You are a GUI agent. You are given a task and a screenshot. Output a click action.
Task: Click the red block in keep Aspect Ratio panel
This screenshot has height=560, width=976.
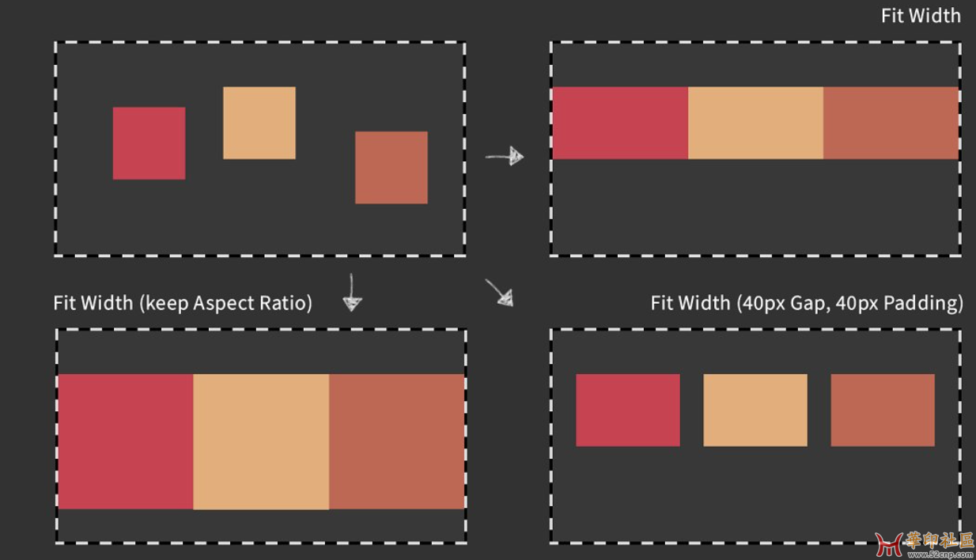point(125,441)
